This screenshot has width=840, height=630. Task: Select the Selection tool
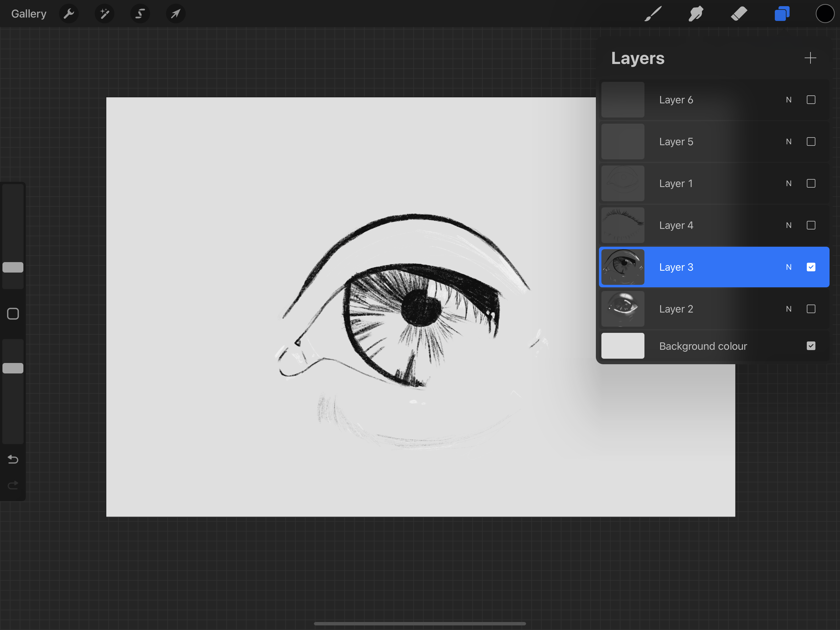(140, 14)
